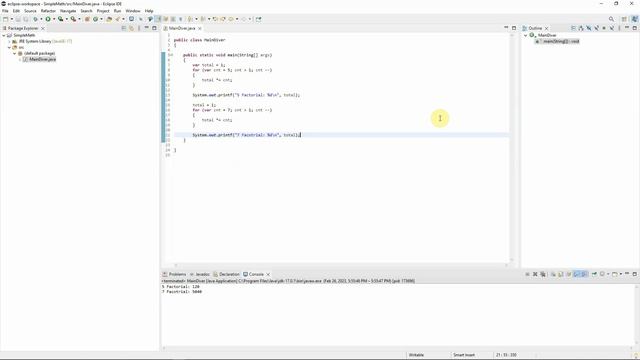Click the Open Type icon in the toolbar
Screen dimensions: 640x360
pyautogui.click(x=109, y=19)
